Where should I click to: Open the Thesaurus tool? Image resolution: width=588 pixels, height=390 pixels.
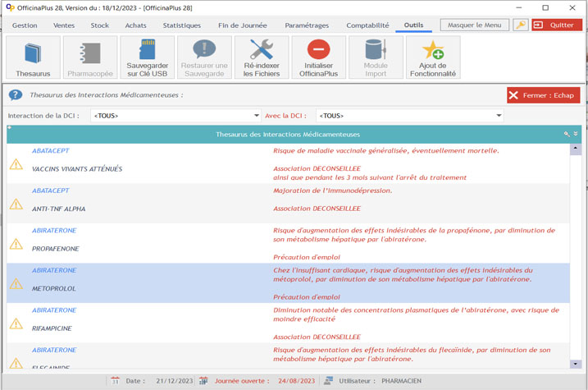click(x=33, y=57)
